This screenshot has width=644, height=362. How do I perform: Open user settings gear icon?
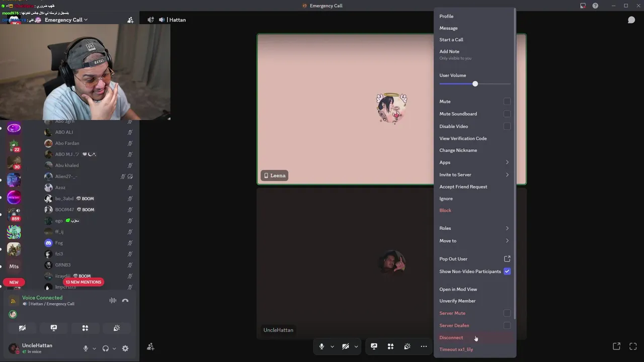click(125, 348)
